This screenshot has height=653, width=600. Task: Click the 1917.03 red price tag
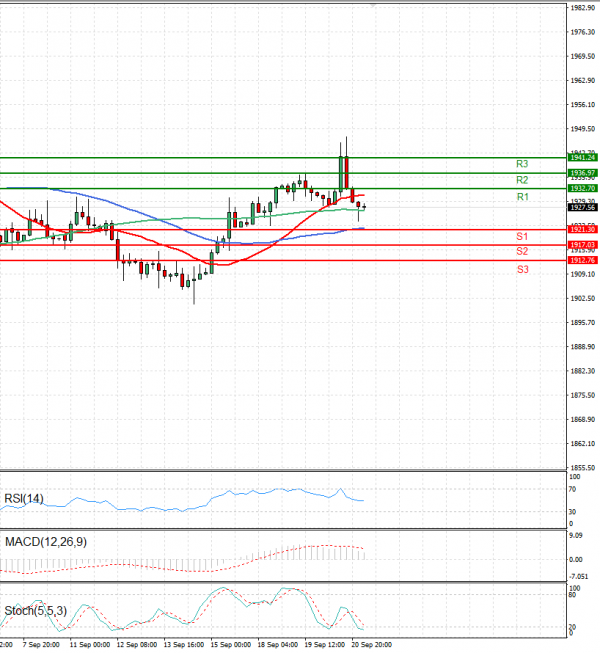coord(583,245)
